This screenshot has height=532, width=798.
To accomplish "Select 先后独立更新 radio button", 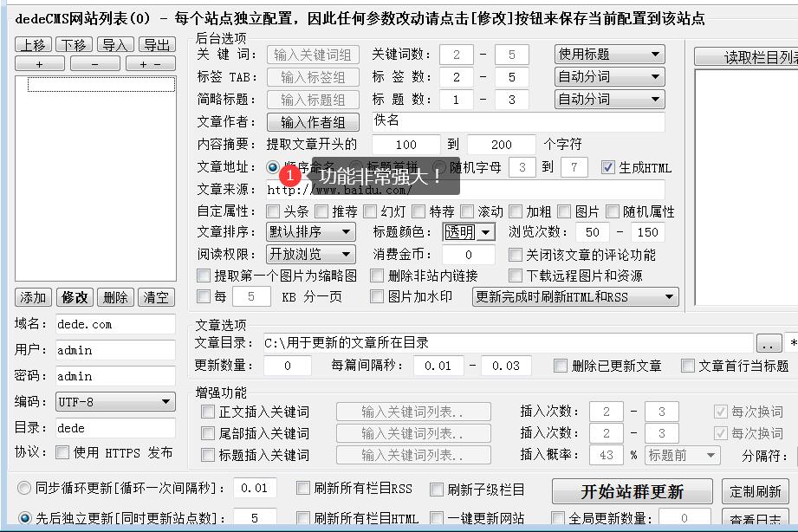I will click(24, 518).
